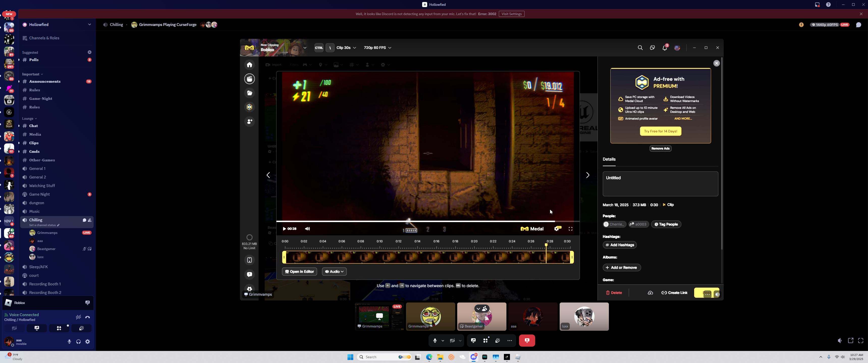Screen dimensions: 868x363
Task: Toggle deafen headphones in the user panel
Action: click(78, 342)
